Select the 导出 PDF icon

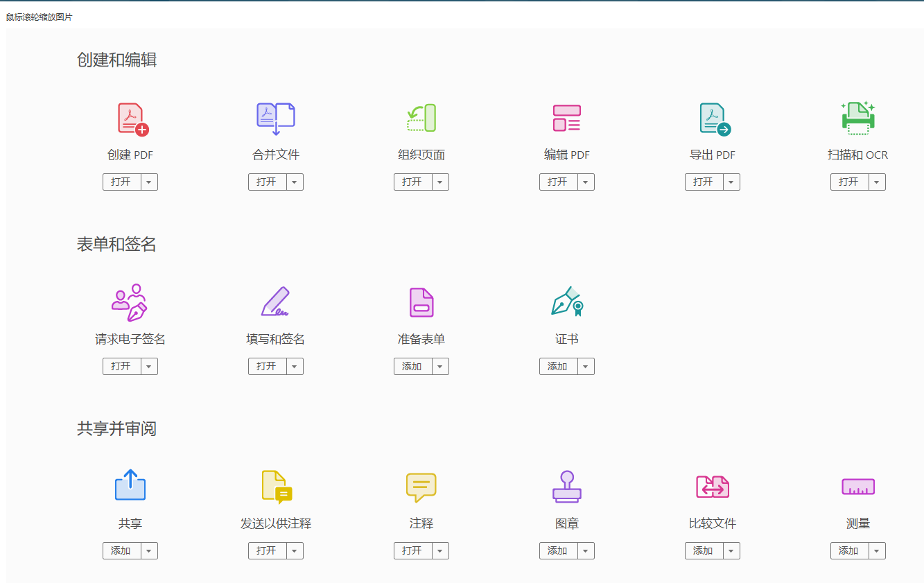tap(714, 119)
